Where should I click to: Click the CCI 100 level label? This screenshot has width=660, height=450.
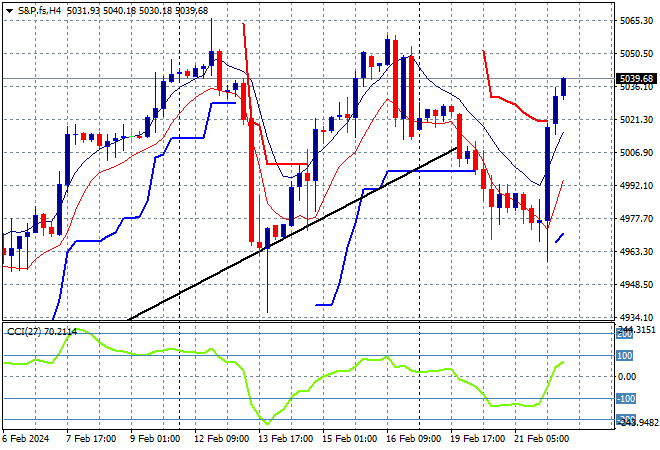coord(624,355)
